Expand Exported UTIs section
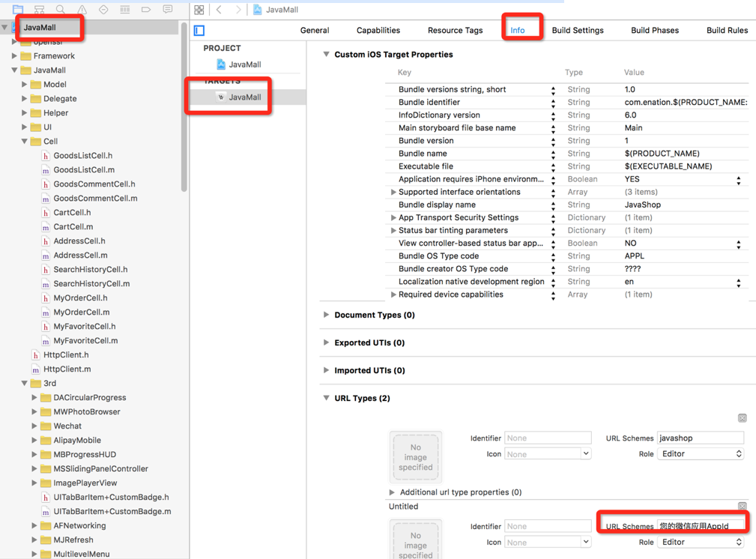The width and height of the screenshot is (756, 559). (327, 342)
